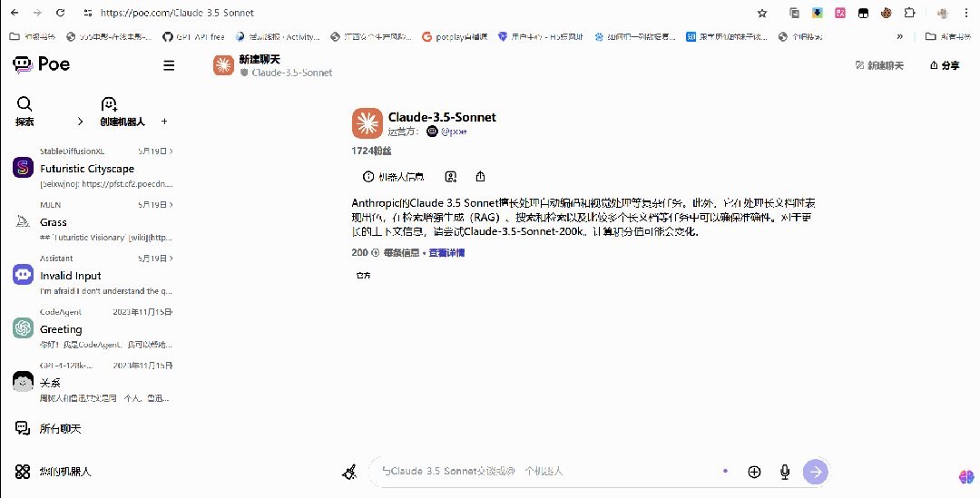Open the potplay bookmark
The height and width of the screenshot is (498, 980).
pyautogui.click(x=455, y=37)
